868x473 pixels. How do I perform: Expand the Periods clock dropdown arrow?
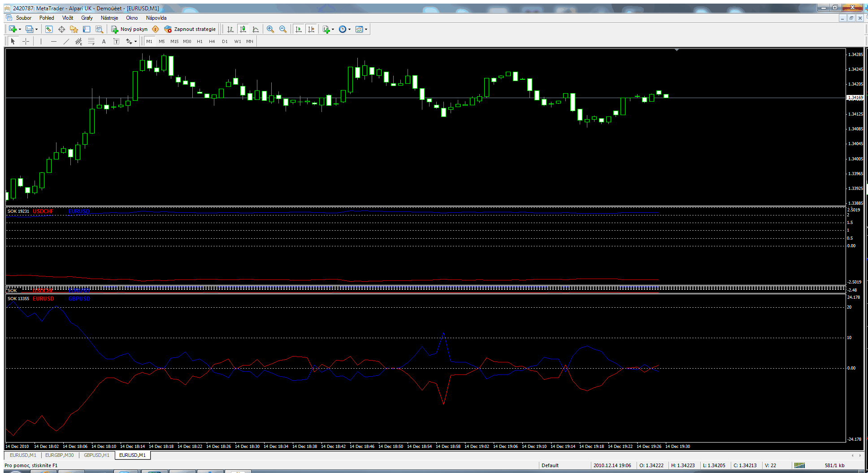350,30
